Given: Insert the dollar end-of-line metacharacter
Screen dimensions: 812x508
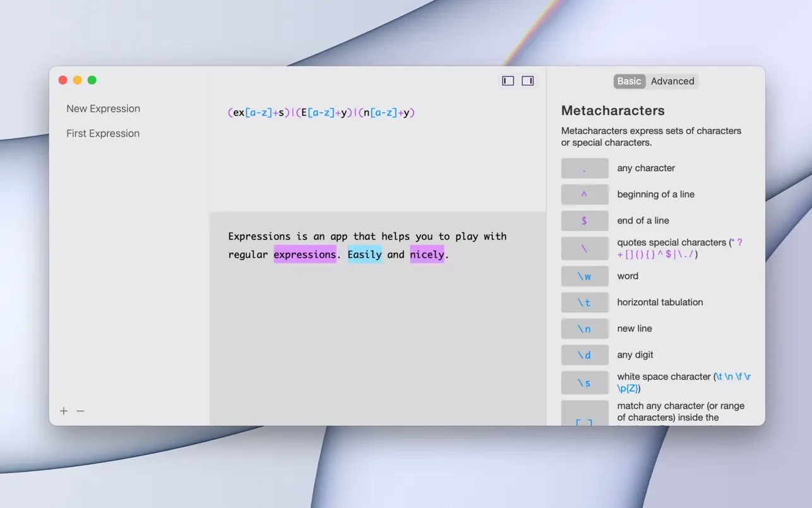Looking at the screenshot, I should point(584,221).
